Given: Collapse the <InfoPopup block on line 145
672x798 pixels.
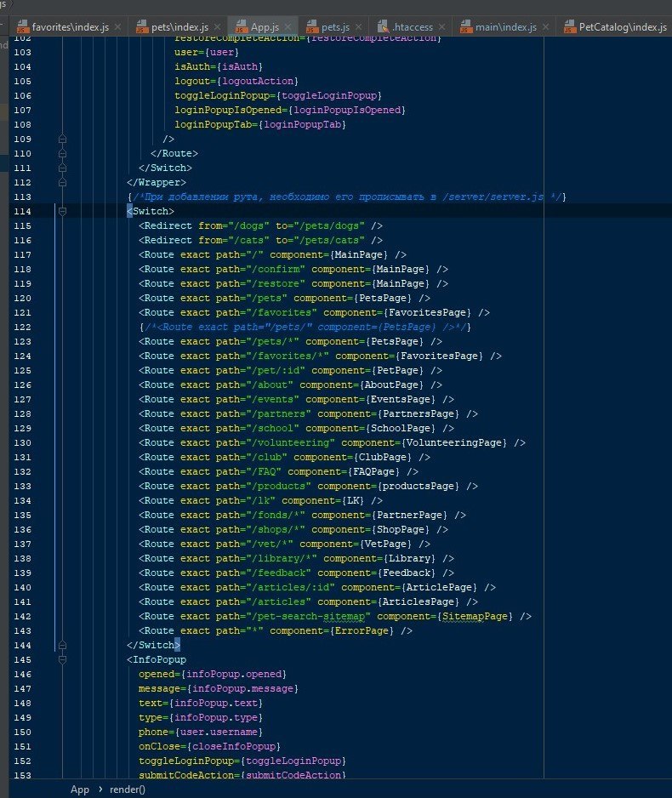Looking at the screenshot, I should coord(62,659).
